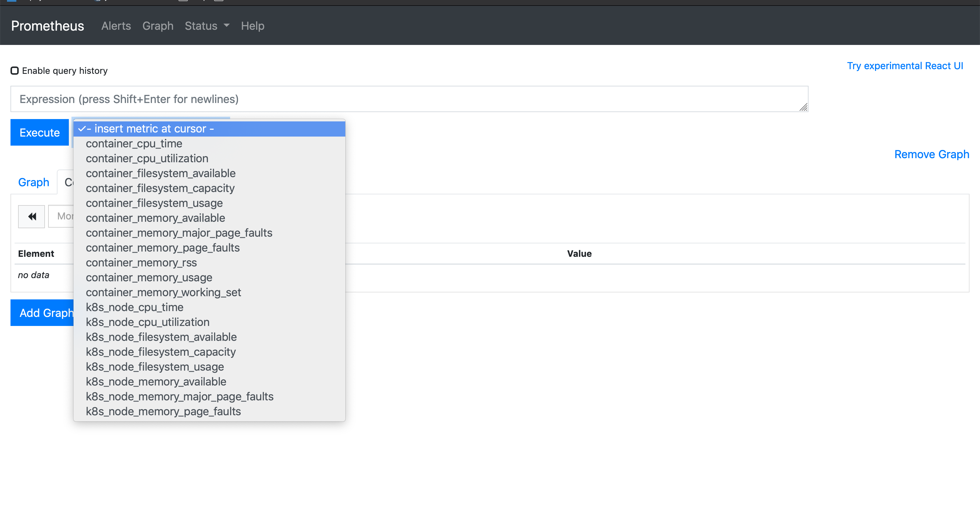
Task: Open the Alerts navigation item
Action: pyautogui.click(x=116, y=26)
